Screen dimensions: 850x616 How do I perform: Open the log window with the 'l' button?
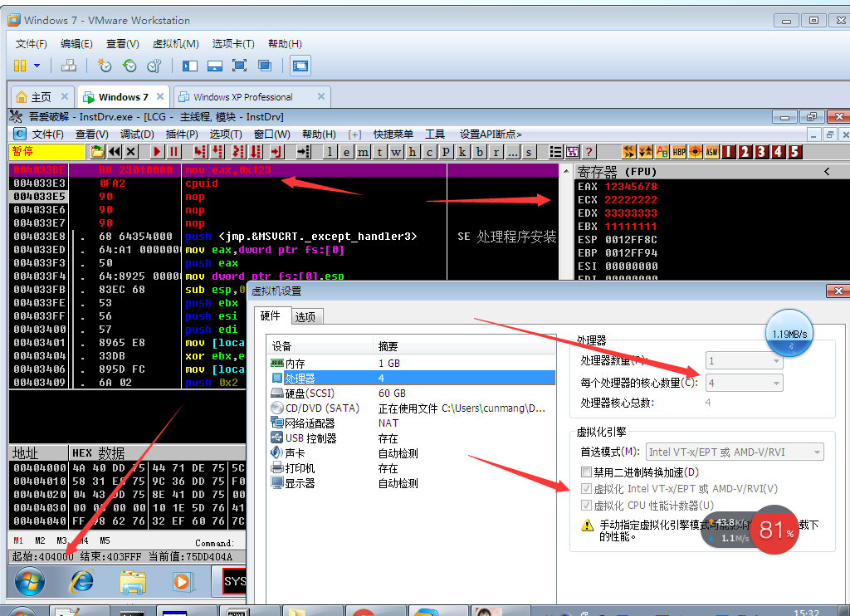330,152
